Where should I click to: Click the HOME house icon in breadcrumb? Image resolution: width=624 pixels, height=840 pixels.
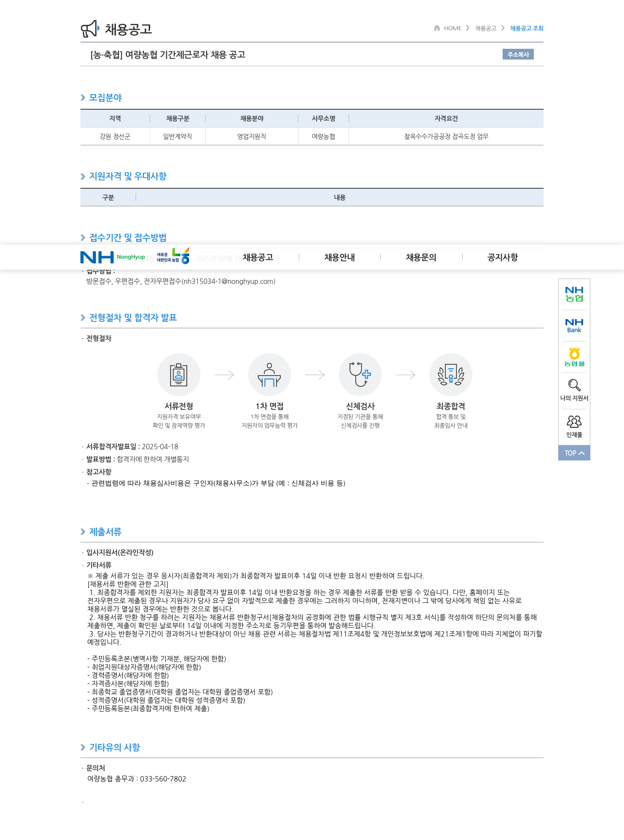pyautogui.click(x=437, y=28)
